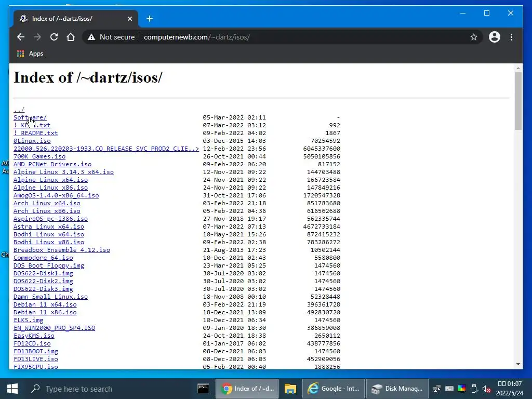Download Debian_11_x64.iso
Screen dimensions: 532x399
click(x=45, y=304)
